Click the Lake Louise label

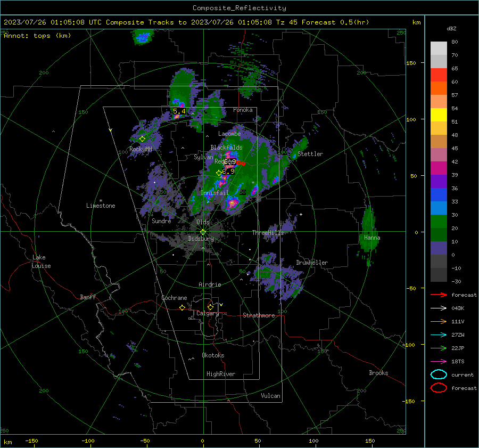click(x=41, y=262)
